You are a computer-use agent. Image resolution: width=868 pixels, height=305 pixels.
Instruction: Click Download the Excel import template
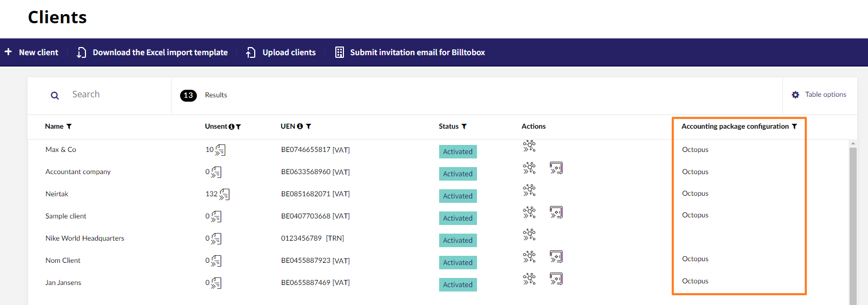153,52
